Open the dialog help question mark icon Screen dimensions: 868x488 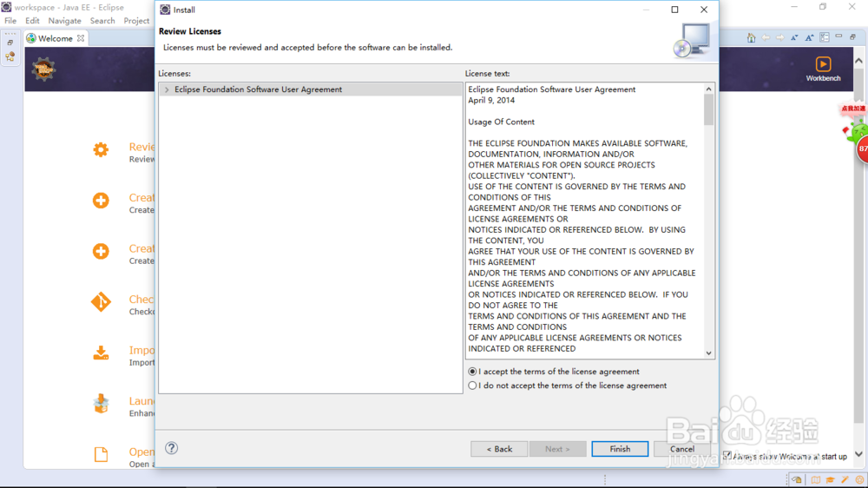click(x=172, y=449)
